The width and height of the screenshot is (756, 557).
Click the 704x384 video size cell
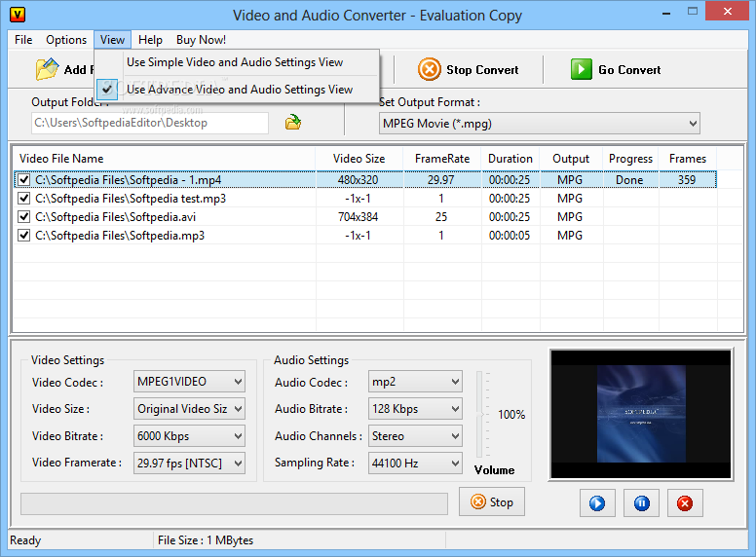tap(358, 217)
